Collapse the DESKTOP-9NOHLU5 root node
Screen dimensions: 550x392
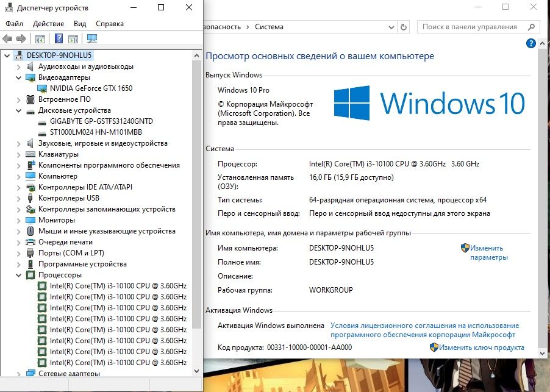7,55
